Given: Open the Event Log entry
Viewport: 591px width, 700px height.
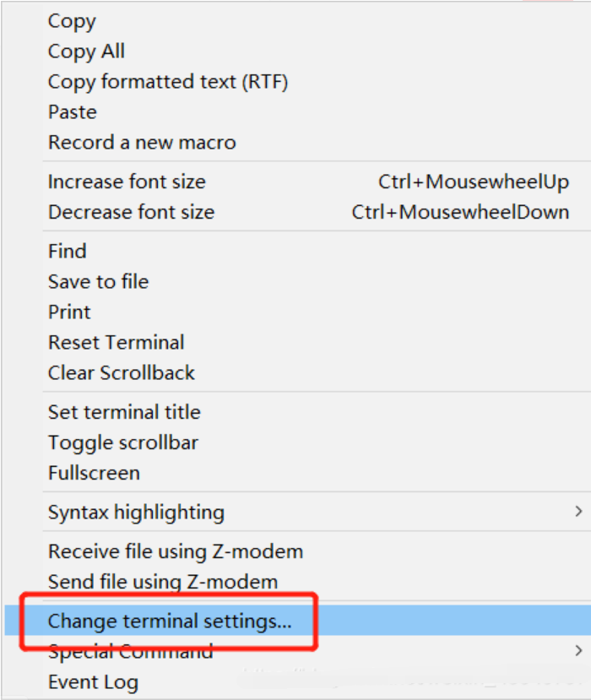Looking at the screenshot, I should (93, 682).
